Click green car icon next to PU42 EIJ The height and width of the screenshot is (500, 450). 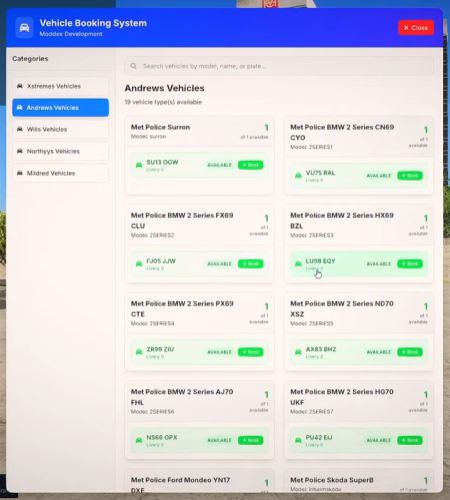point(298,440)
